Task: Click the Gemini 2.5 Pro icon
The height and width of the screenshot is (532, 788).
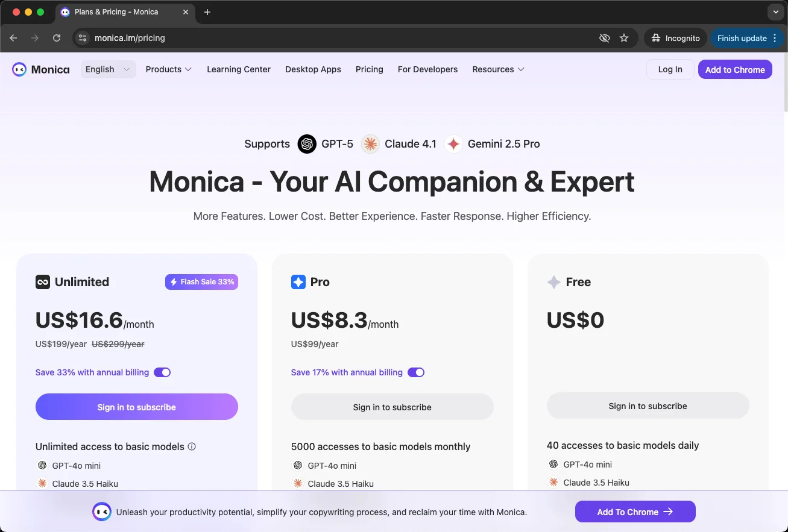Action: tap(453, 144)
